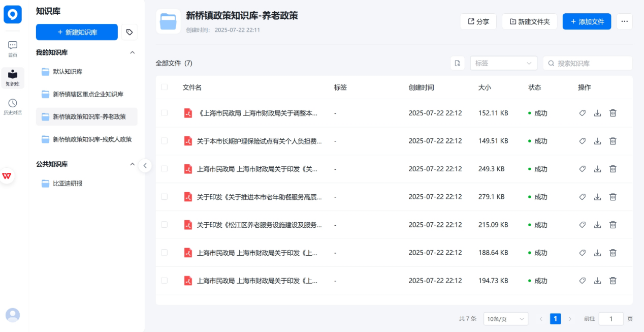Click the WPS floating icon
The width and height of the screenshot is (644, 332).
7,176
